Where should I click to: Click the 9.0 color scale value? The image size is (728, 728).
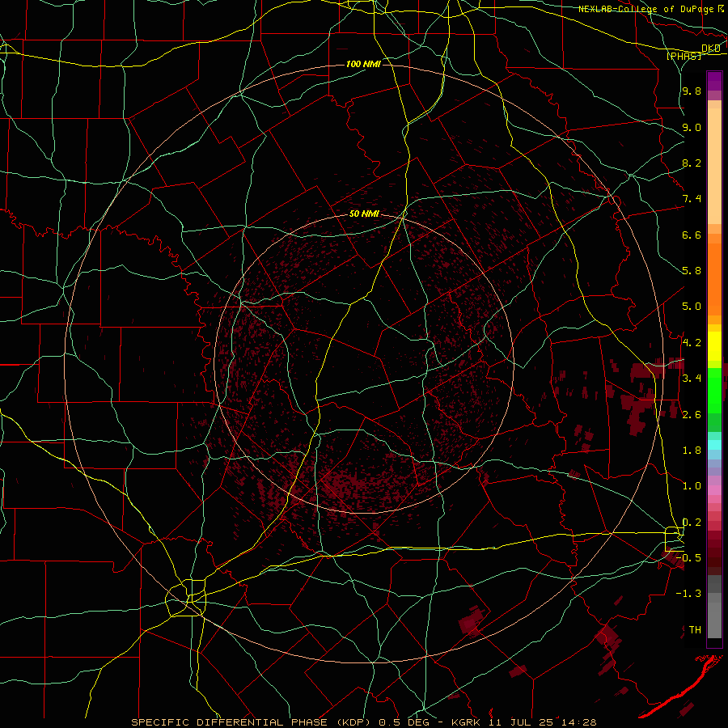tap(692, 127)
